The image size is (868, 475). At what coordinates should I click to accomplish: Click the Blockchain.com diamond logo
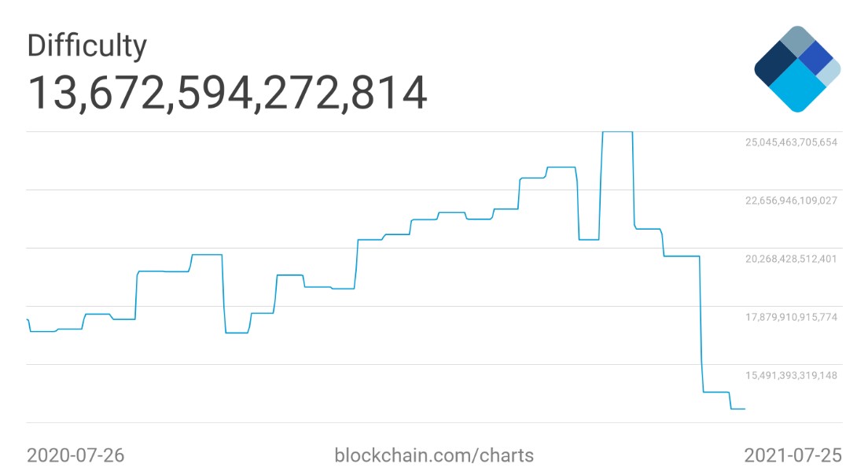[x=797, y=69]
